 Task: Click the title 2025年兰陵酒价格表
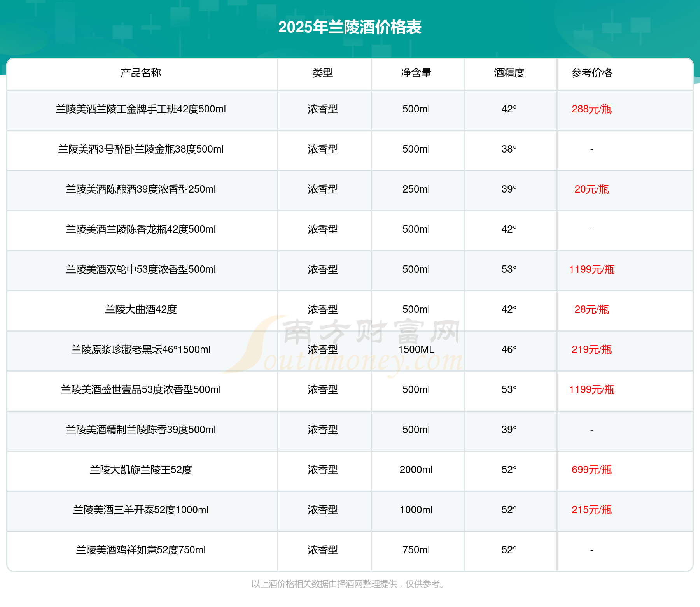coord(350,27)
